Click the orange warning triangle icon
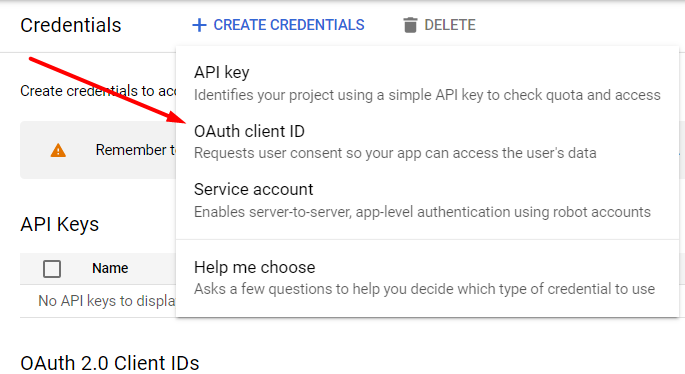 coord(58,150)
